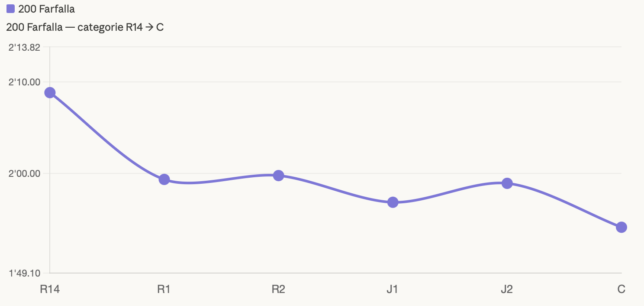The image size is (644, 306).
Task: Select the J1 x-axis label
Action: point(392,289)
